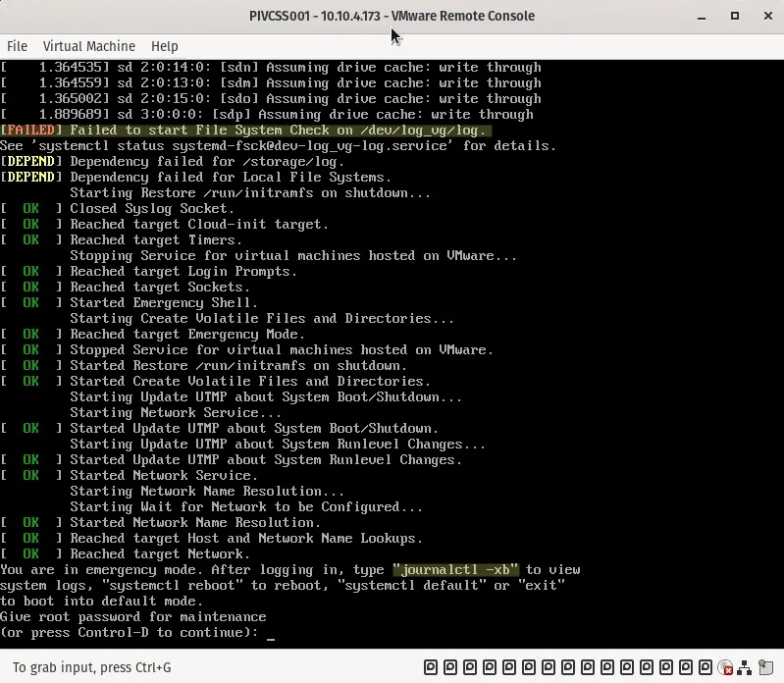Click the "systemctl default" text
This screenshot has width=784, height=683.
tap(412, 586)
